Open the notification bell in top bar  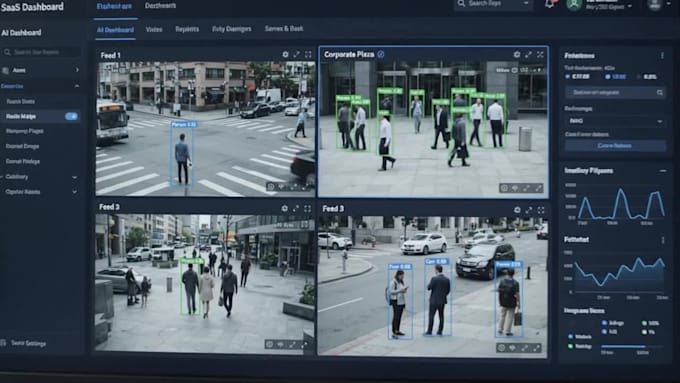click(x=549, y=4)
